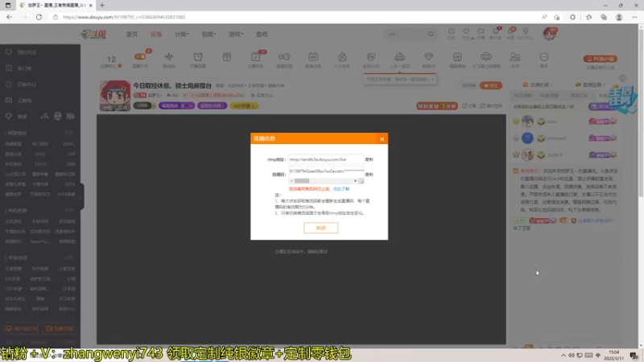
Task: Open browser settings and more menu
Action: coord(634,17)
